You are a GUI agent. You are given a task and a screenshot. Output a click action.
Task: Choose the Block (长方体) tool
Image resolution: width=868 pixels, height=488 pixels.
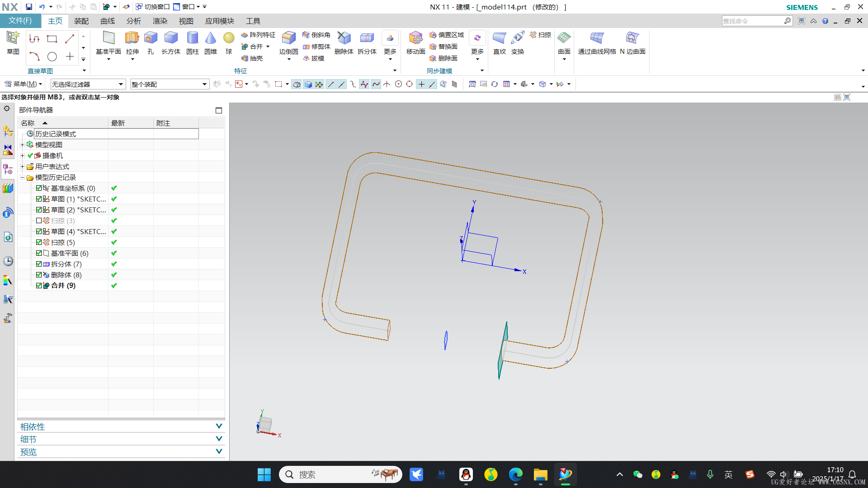point(171,43)
